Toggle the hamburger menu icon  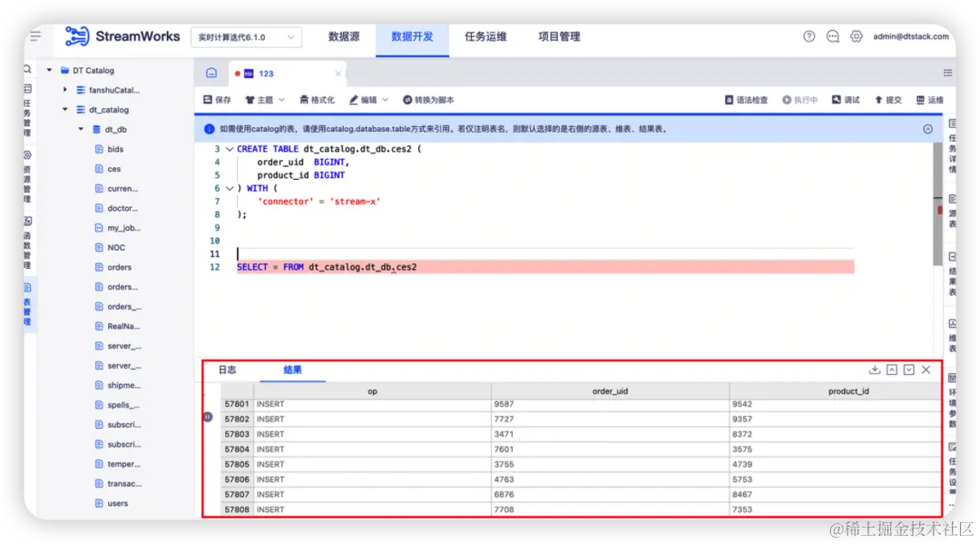(x=35, y=35)
